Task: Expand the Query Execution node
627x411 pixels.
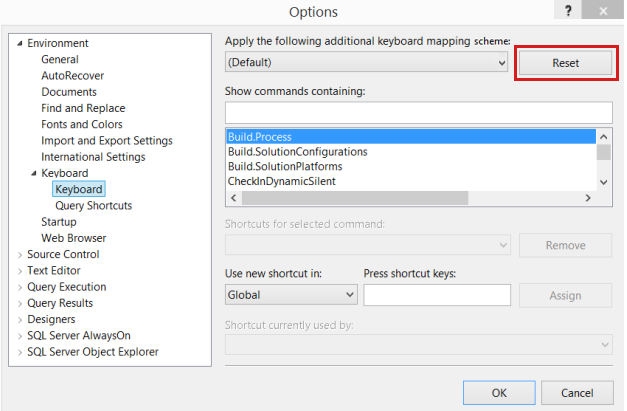Action: click(20, 287)
